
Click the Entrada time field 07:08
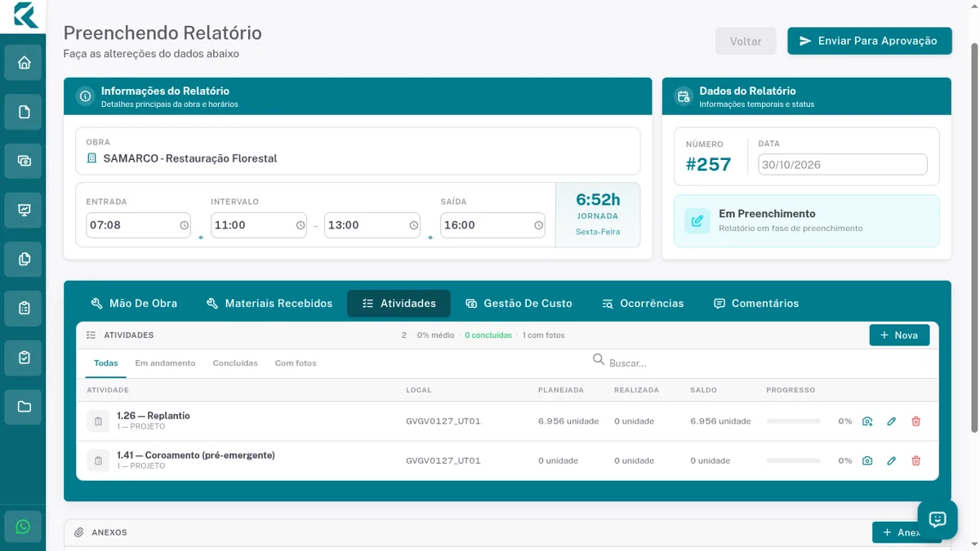138,225
